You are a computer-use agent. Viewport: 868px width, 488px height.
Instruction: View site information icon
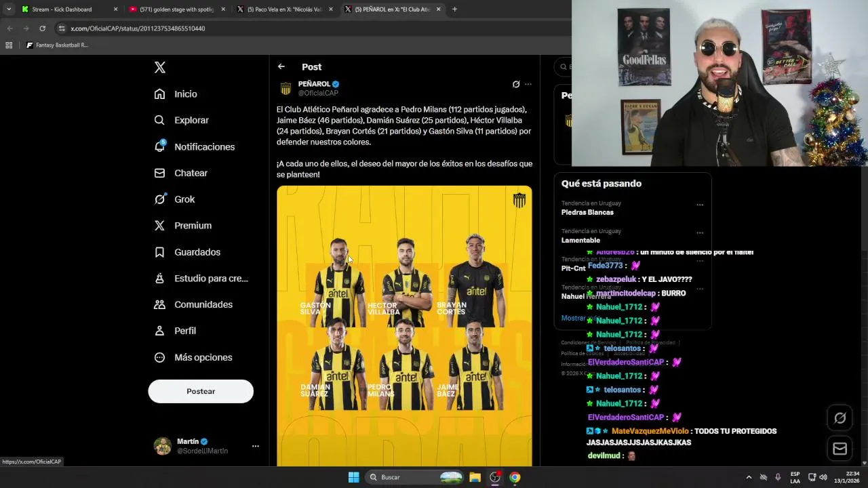(62, 28)
